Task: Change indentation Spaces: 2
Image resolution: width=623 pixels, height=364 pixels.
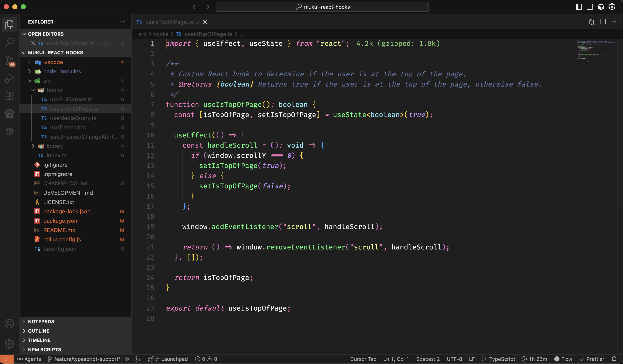Action: (428, 359)
